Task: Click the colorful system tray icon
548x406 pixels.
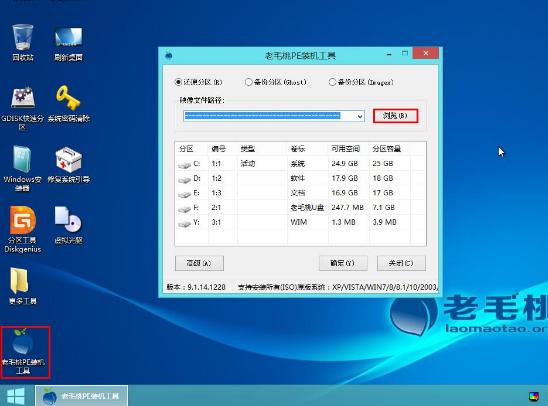Action: [533, 397]
